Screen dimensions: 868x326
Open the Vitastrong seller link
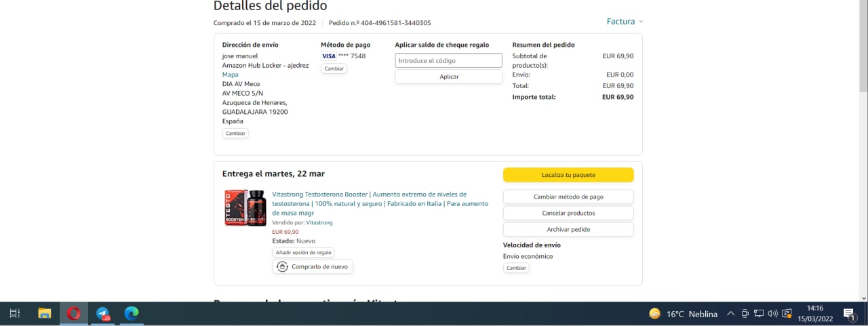tap(319, 222)
